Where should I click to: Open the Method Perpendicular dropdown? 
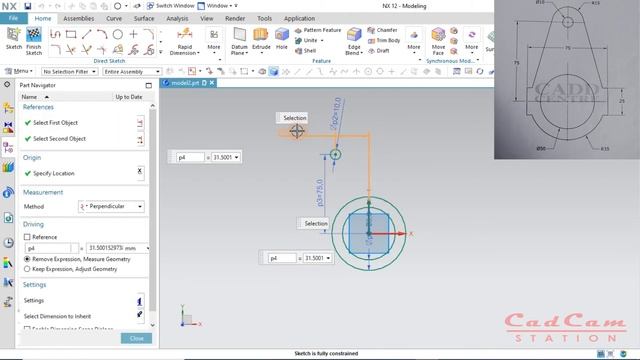tap(111, 207)
